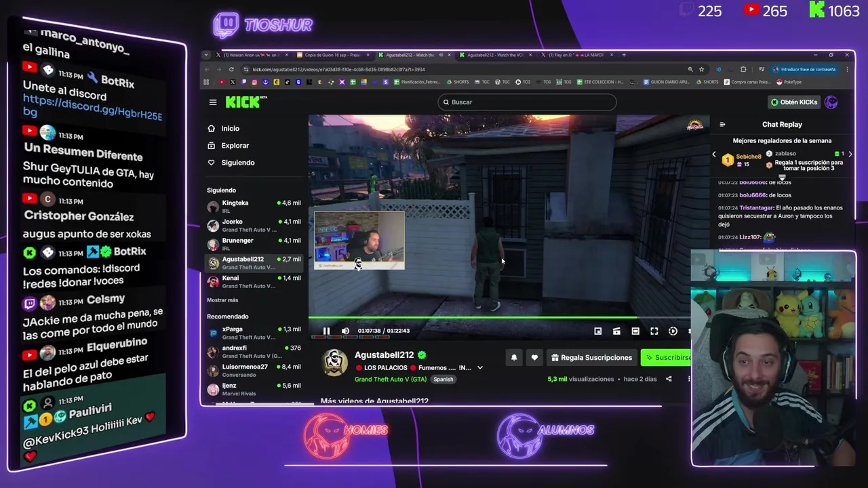868x488 pixels.
Task: Open the Kick hamburger sidebar menu
Action: 213,102
